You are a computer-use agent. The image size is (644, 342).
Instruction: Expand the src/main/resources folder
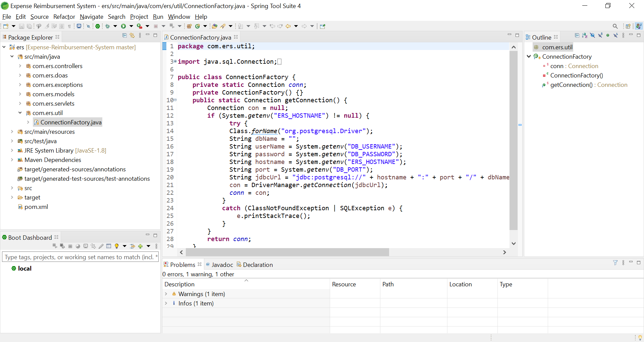12,132
